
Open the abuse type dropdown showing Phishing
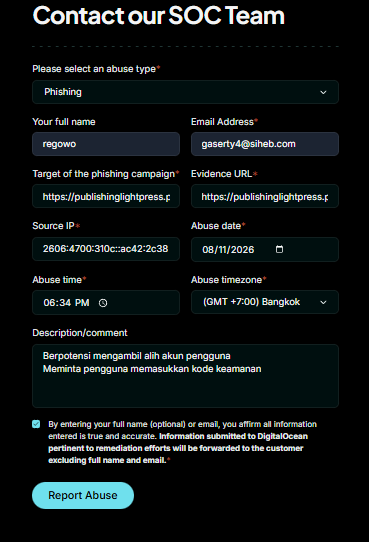[185, 92]
